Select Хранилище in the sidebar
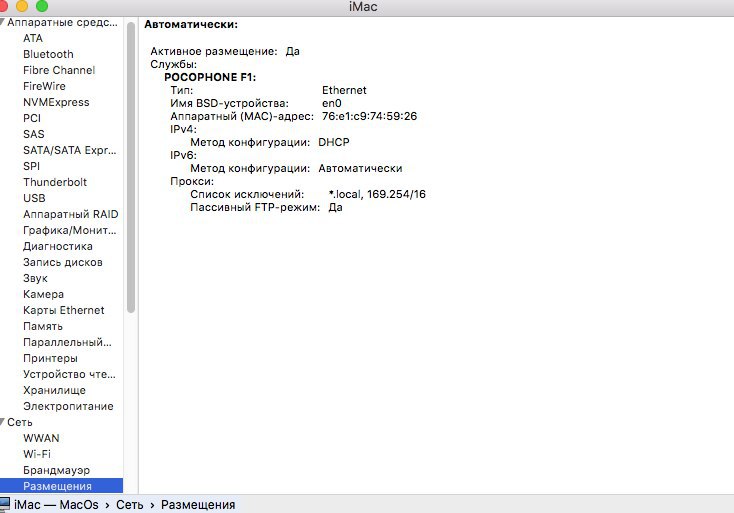Screen dimensions: 734x513 (x=54, y=390)
